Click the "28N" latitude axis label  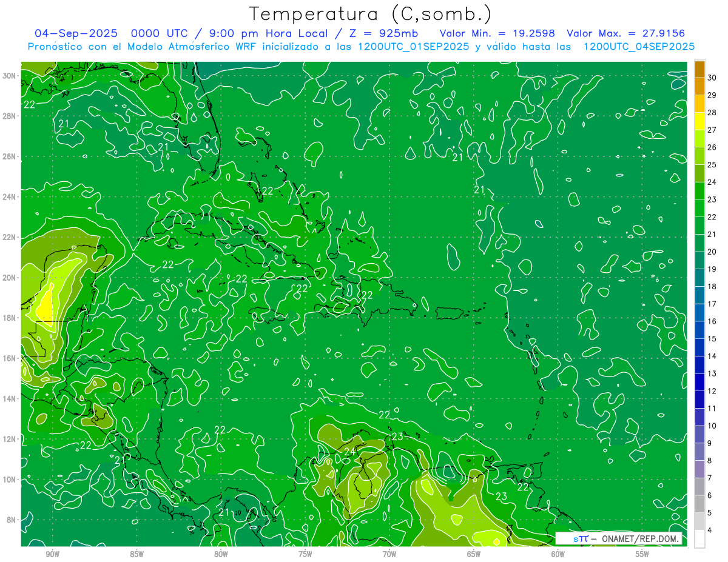coord(9,116)
